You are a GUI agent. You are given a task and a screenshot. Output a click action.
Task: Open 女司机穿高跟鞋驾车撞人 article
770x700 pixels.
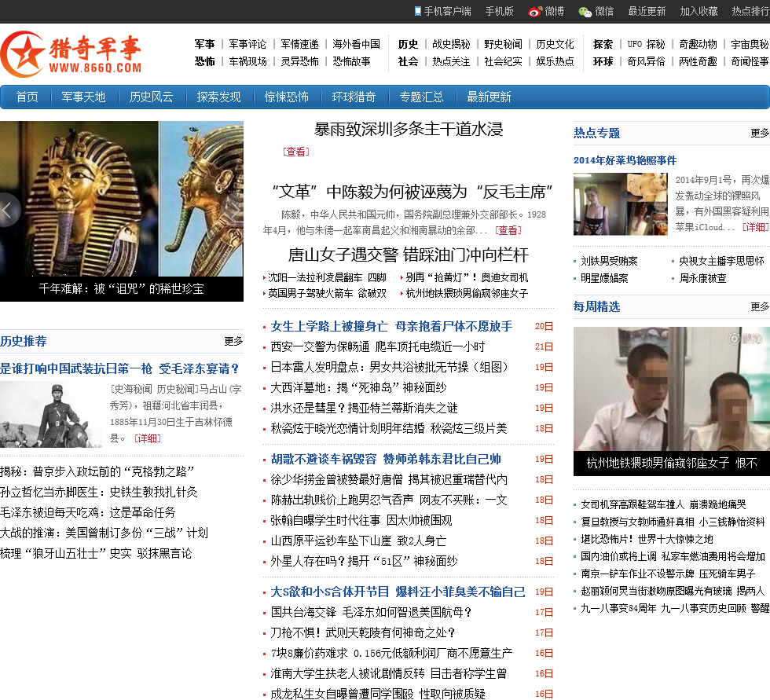coord(663,504)
